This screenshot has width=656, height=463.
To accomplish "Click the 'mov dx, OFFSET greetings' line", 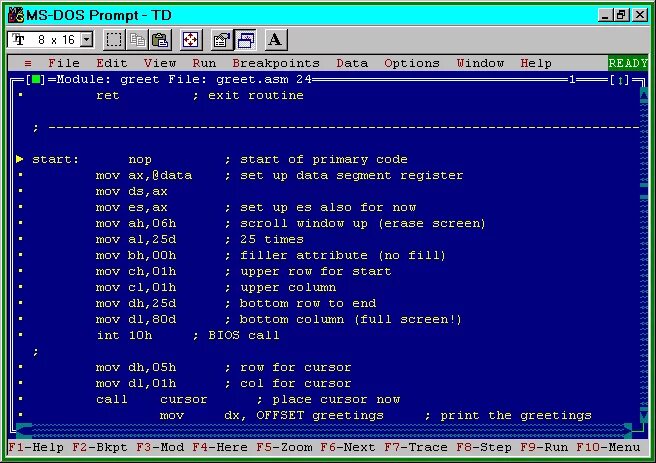I will (376, 415).
